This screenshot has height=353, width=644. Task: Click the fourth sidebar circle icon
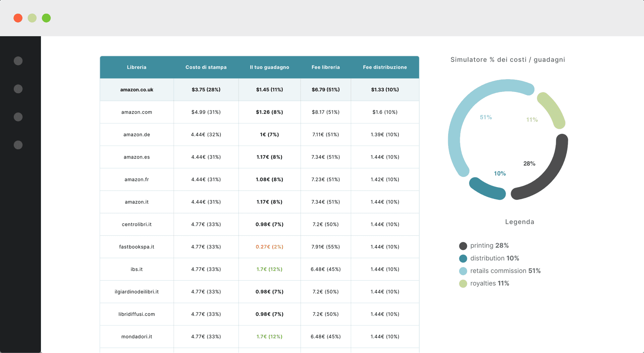tap(18, 145)
